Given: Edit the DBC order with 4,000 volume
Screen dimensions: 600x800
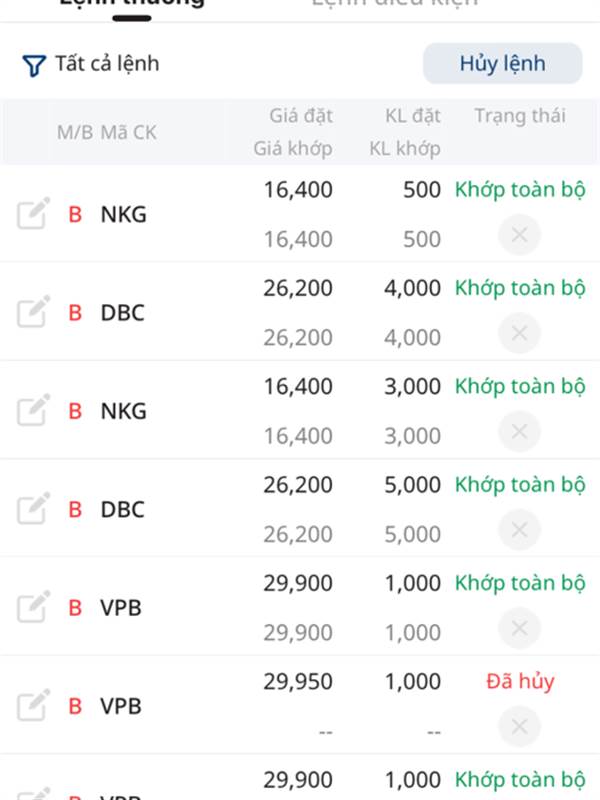Looking at the screenshot, I should 33,312.
